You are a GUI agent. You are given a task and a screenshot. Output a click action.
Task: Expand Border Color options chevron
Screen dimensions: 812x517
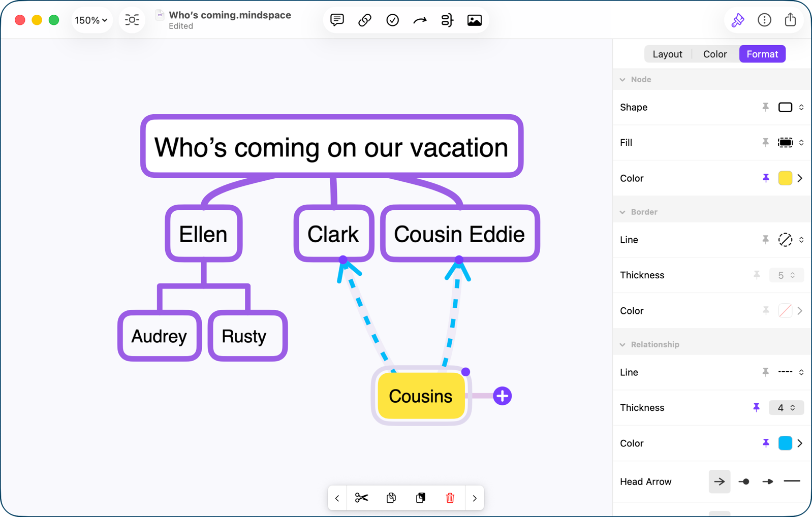click(800, 311)
